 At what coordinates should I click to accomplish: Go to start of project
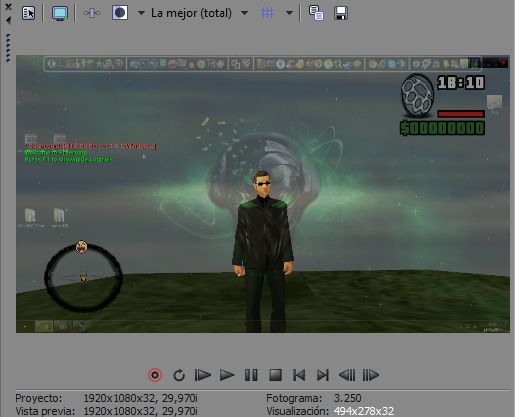pos(299,375)
